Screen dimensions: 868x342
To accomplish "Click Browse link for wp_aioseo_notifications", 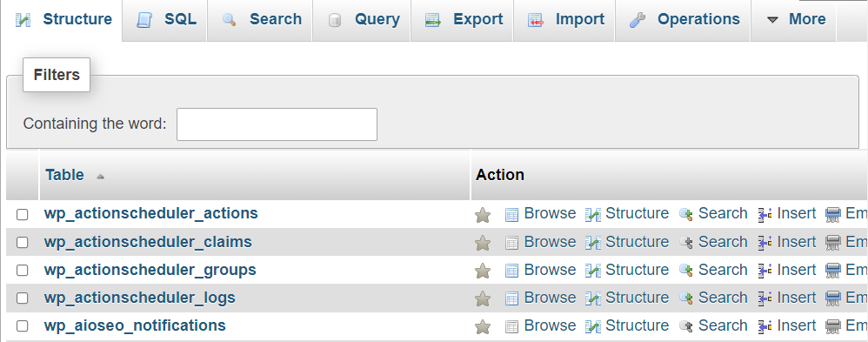I will [550, 325].
